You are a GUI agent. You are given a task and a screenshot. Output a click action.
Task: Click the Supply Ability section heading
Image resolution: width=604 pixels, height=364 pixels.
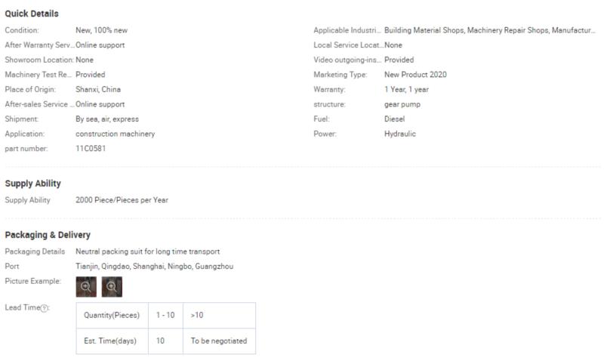tap(32, 184)
